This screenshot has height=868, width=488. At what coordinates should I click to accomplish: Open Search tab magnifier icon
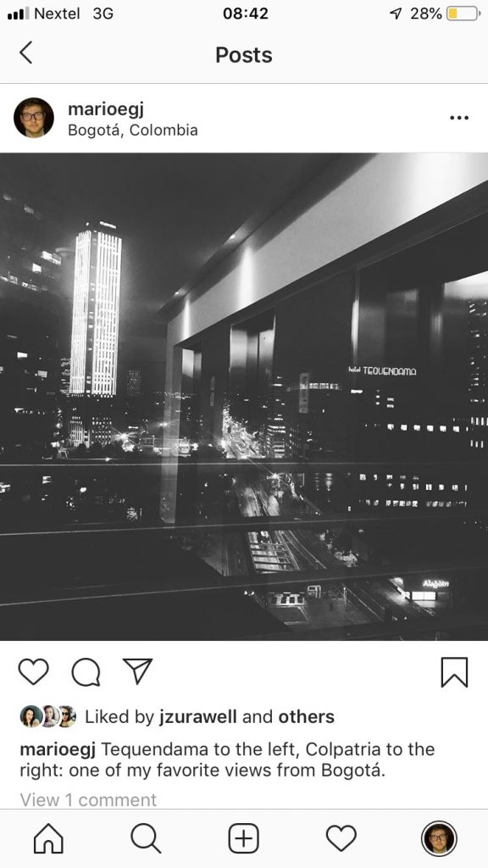pos(146,838)
